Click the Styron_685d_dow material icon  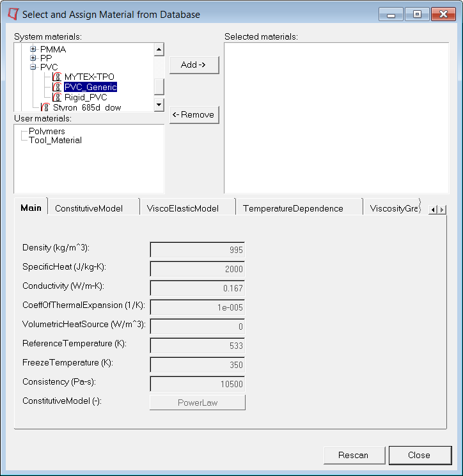[45, 107]
